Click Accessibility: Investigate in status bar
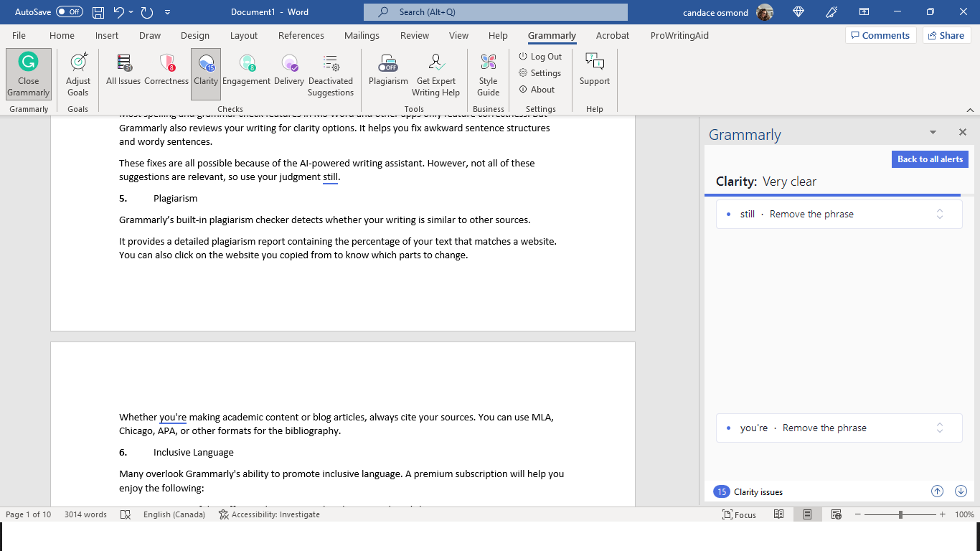980x551 pixels. coord(269,514)
